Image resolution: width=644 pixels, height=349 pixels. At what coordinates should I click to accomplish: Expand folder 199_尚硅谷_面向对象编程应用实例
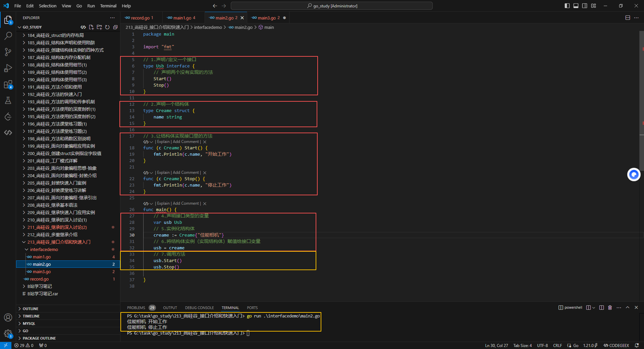coord(68,146)
